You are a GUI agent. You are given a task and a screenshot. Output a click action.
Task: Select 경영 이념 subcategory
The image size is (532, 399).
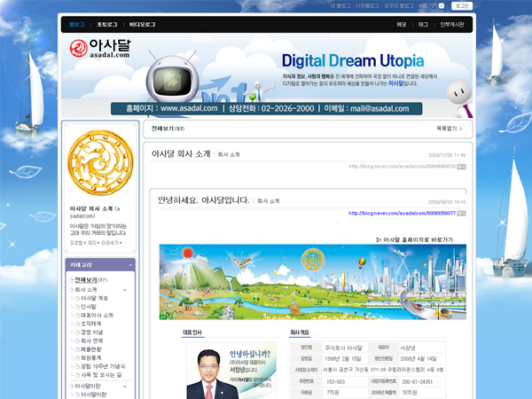[x=92, y=332]
